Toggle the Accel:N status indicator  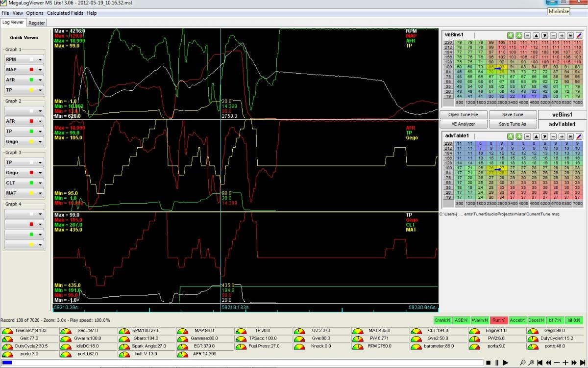point(517,320)
